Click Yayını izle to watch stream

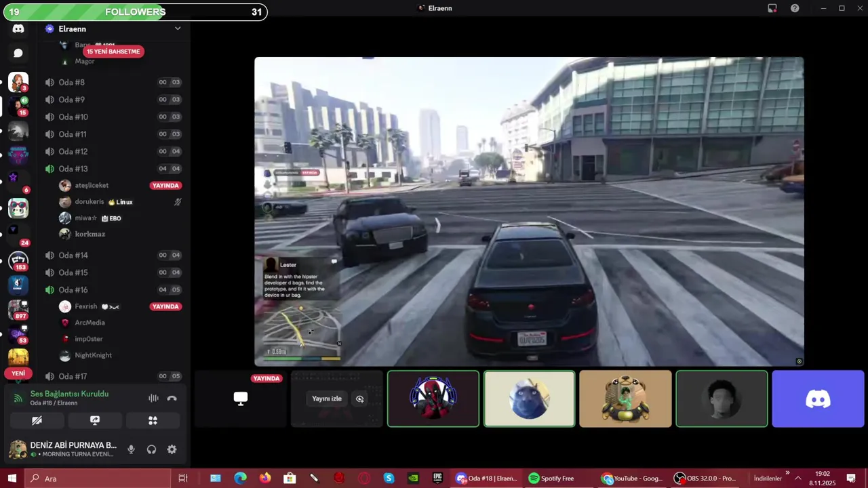tap(327, 399)
